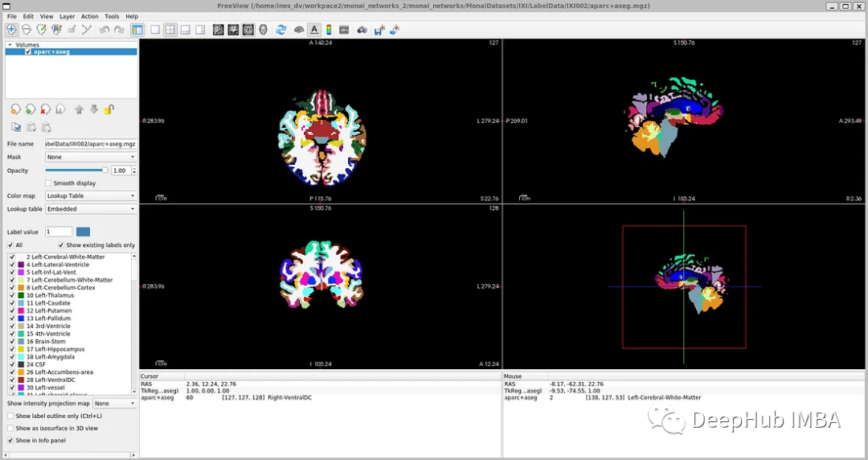Uncheck Show existing labels only
Screen dimensions: 868x460
[x=62, y=245]
